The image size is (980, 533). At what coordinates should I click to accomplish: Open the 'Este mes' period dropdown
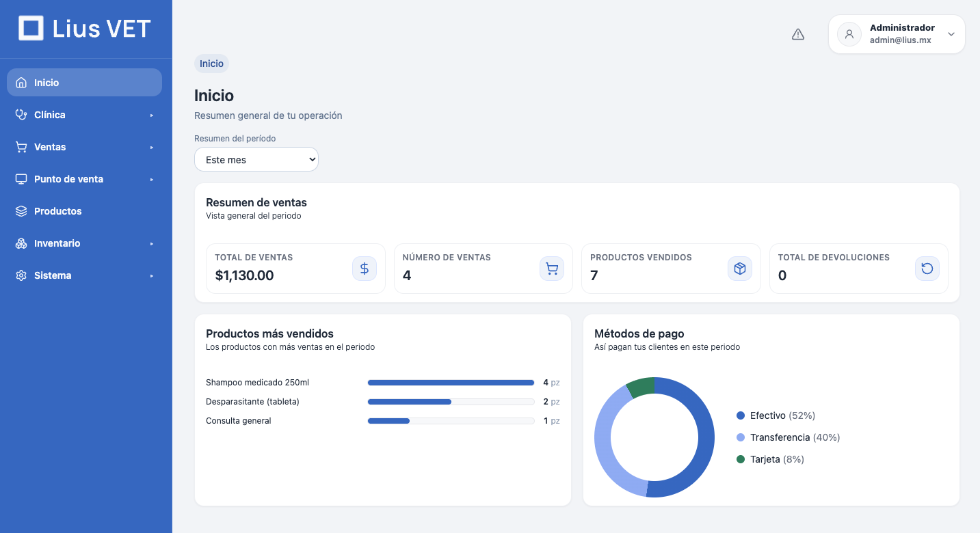tap(256, 159)
